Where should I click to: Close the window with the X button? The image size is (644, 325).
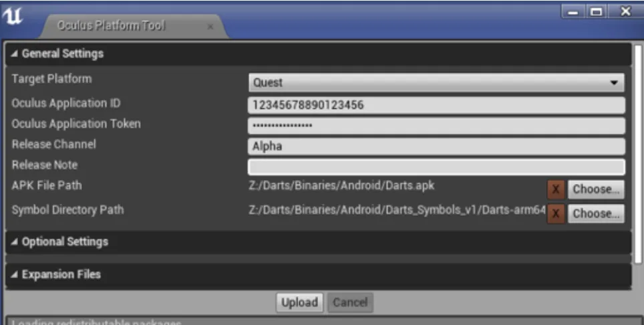point(625,11)
